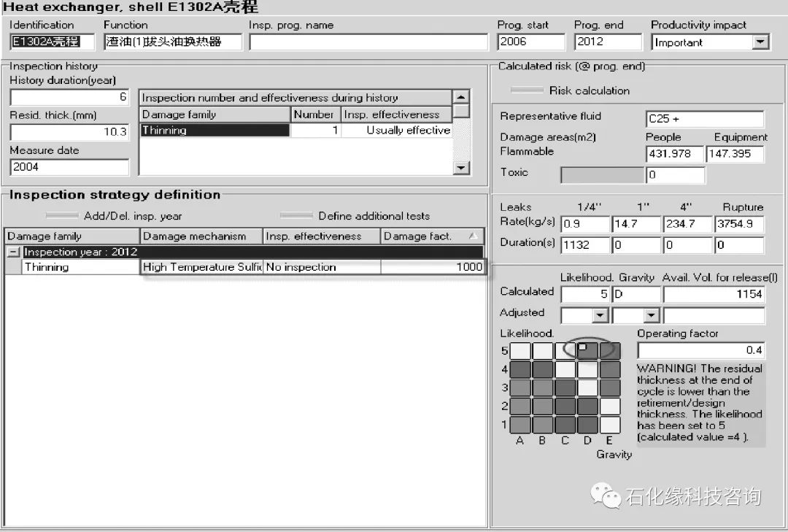Select the Thinning row in inspection history
Viewport: 788px width, 532px height.
[215, 131]
